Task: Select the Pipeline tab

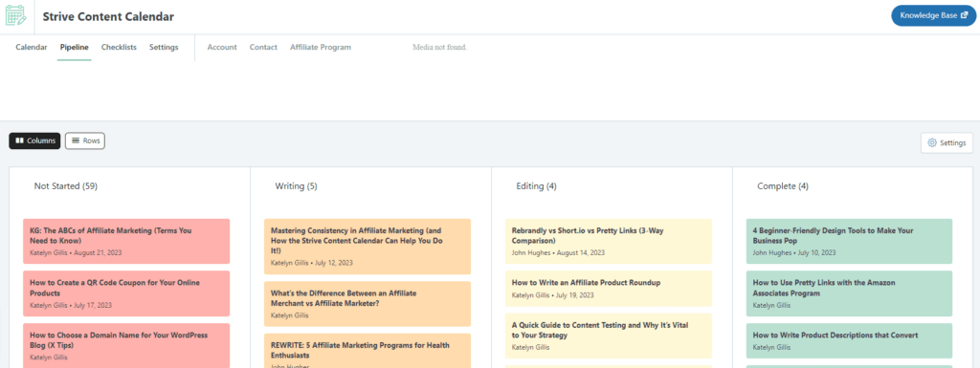Action: (x=75, y=48)
